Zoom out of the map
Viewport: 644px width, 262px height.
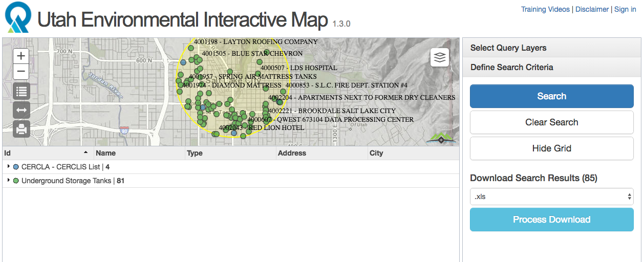tap(21, 72)
